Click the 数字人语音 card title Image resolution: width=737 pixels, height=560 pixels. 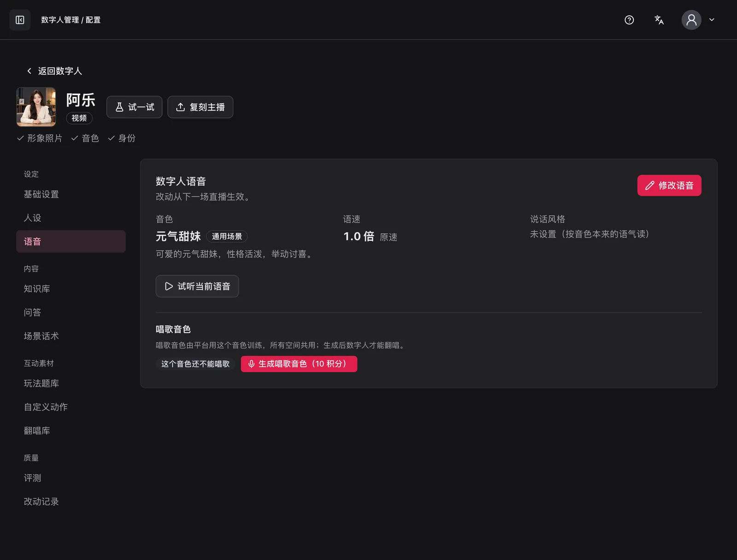point(181,181)
